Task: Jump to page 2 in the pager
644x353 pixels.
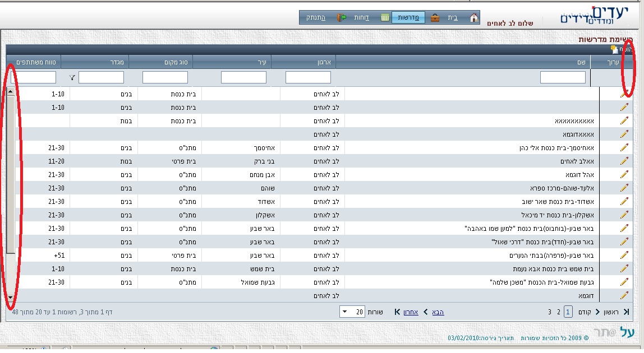Action: click(559, 312)
